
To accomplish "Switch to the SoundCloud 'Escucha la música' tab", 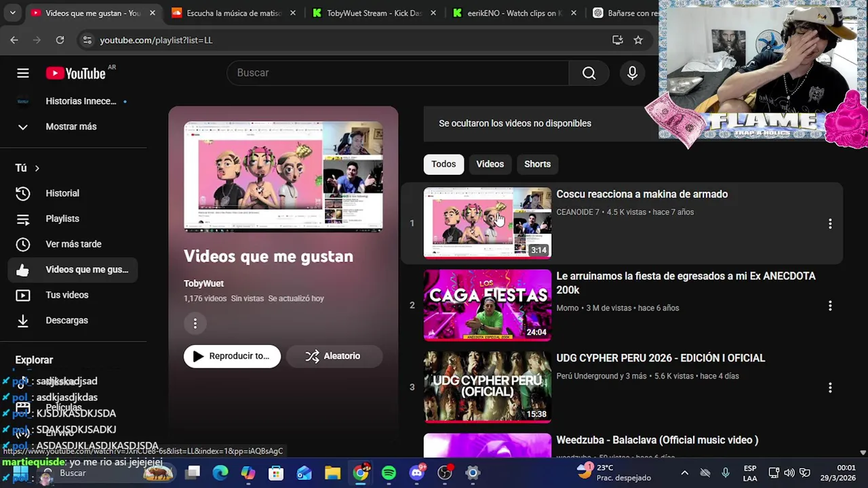I will [x=233, y=13].
